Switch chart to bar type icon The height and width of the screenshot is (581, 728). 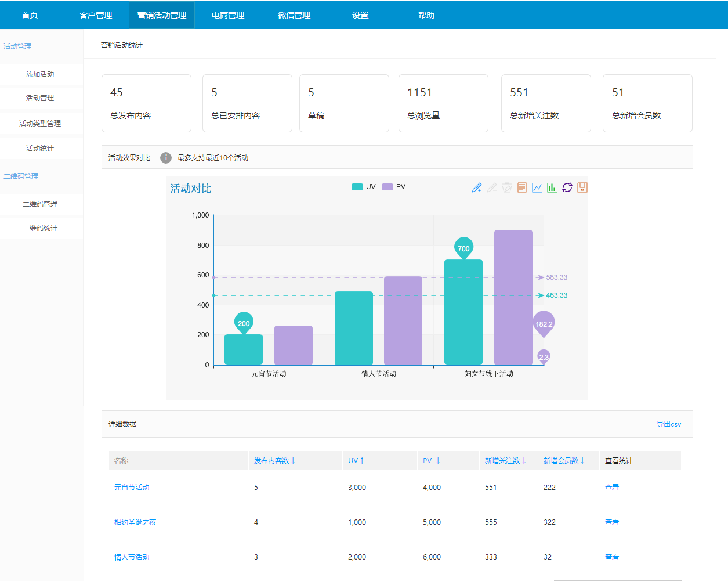pyautogui.click(x=552, y=187)
